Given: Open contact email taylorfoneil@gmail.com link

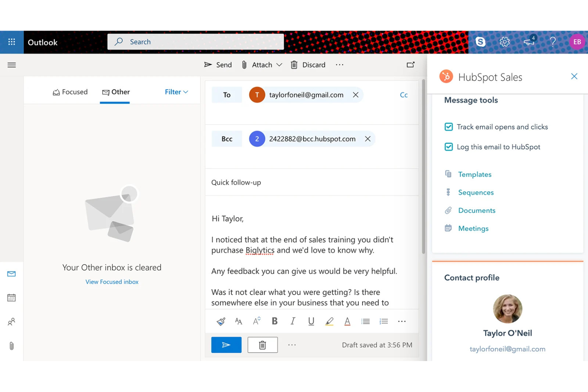Looking at the screenshot, I should (507, 349).
